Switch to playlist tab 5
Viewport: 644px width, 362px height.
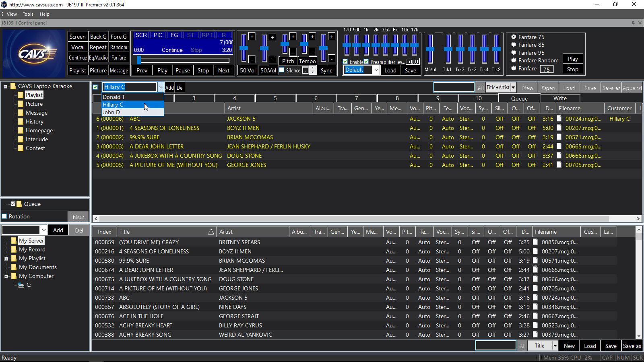click(x=275, y=98)
